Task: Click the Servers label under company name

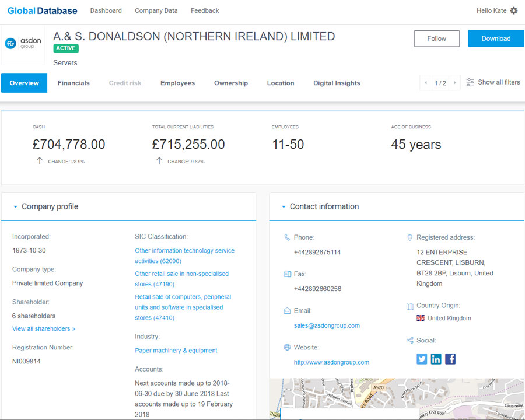Action: (65, 62)
